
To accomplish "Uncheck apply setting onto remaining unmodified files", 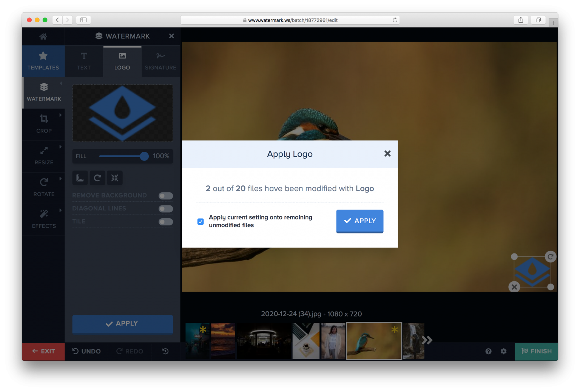I will click(x=200, y=221).
